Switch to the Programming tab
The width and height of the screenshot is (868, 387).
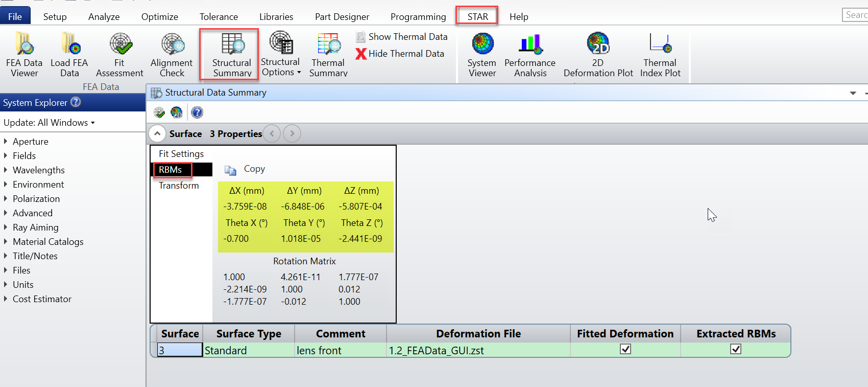coord(418,17)
